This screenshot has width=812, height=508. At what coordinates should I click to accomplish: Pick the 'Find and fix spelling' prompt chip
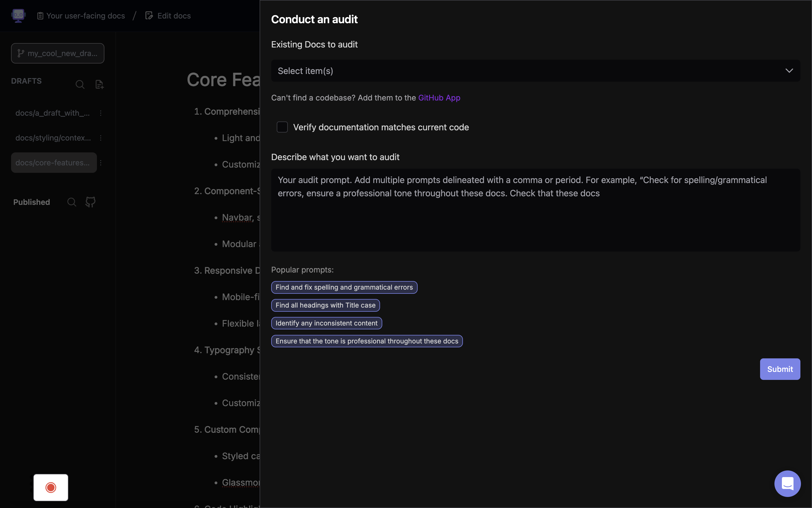344,287
